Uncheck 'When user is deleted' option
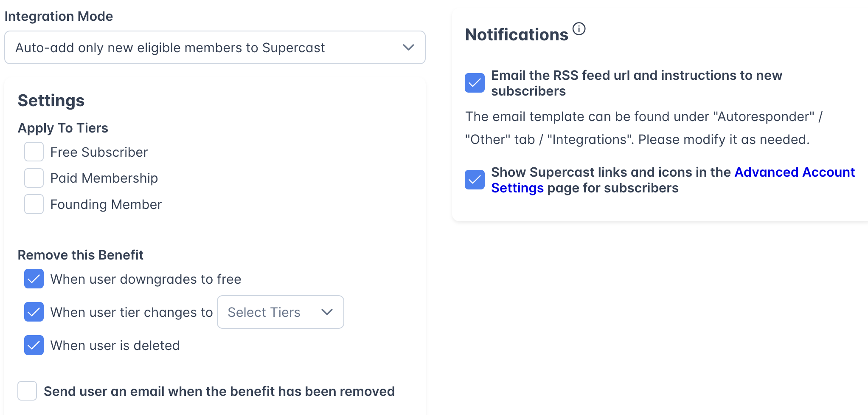This screenshot has width=868, height=415. point(34,345)
